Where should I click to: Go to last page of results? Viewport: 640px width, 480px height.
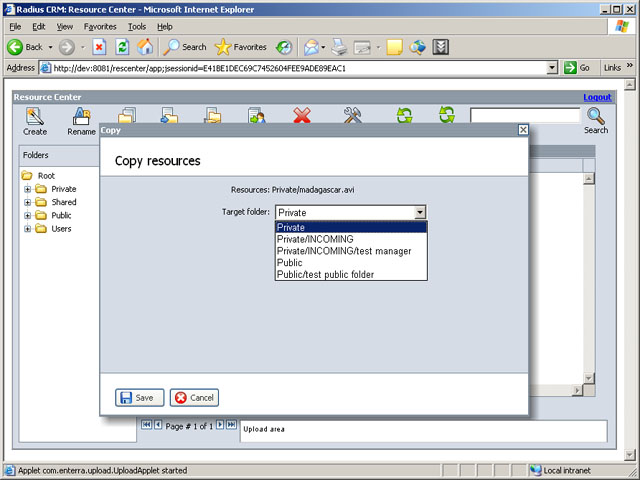pyautogui.click(x=231, y=424)
